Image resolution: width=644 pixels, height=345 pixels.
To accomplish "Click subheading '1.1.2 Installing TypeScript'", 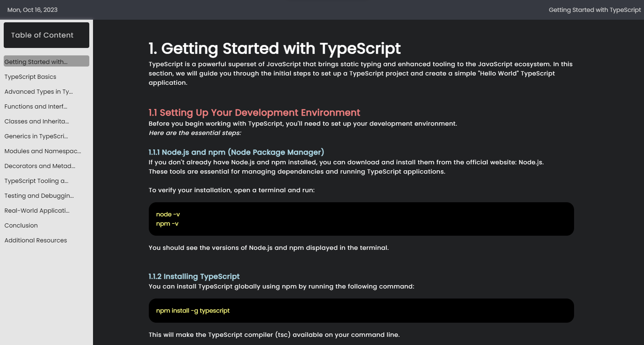I will 194,276.
